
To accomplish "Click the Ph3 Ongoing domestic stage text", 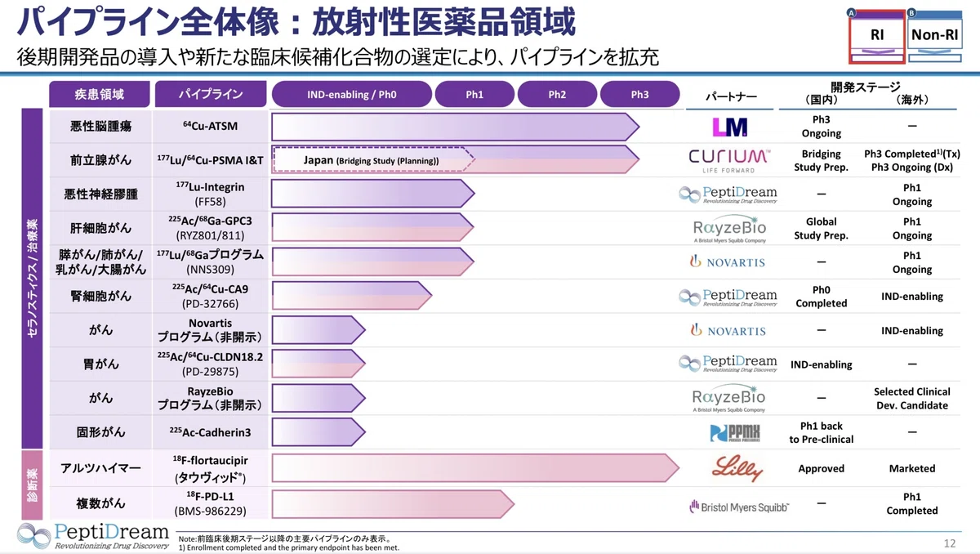I will point(821,127).
